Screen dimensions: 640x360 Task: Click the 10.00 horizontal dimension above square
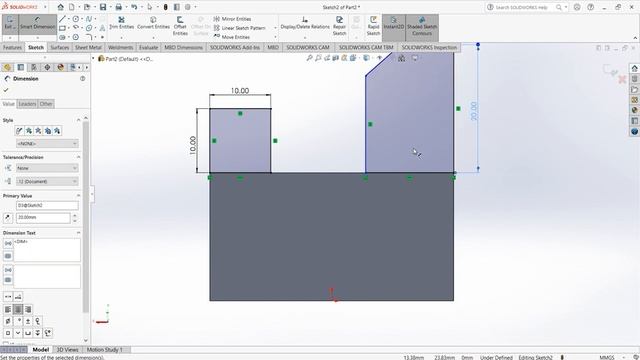point(240,91)
